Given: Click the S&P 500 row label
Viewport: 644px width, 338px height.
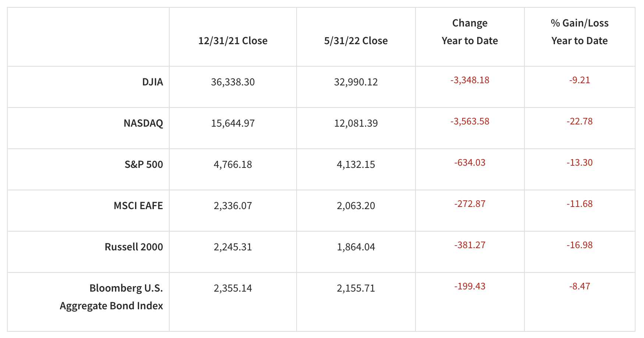Looking at the screenshot, I should (x=144, y=164).
